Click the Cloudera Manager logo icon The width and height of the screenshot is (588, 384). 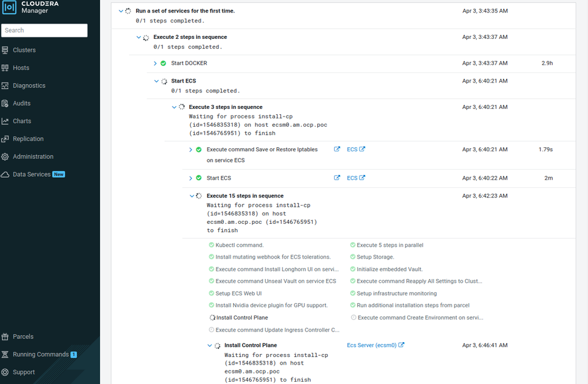pos(9,7)
